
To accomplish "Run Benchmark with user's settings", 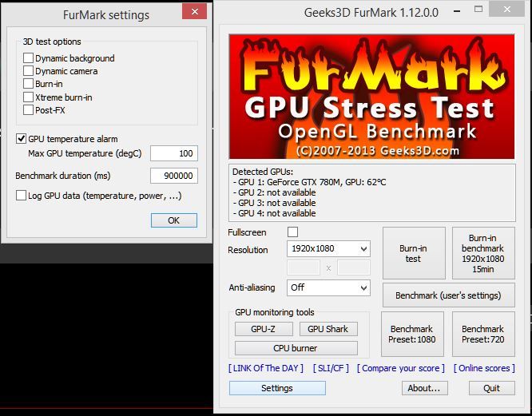I will point(449,295).
